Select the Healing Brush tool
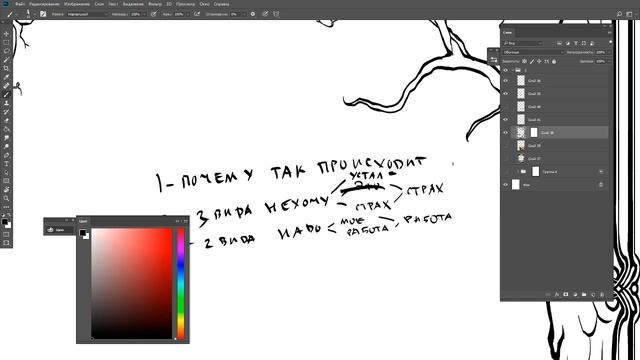This screenshot has height=360, width=640. [x=6, y=86]
